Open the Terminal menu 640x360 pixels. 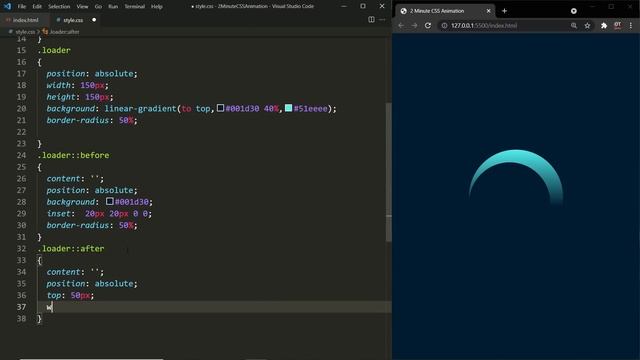click(x=135, y=7)
